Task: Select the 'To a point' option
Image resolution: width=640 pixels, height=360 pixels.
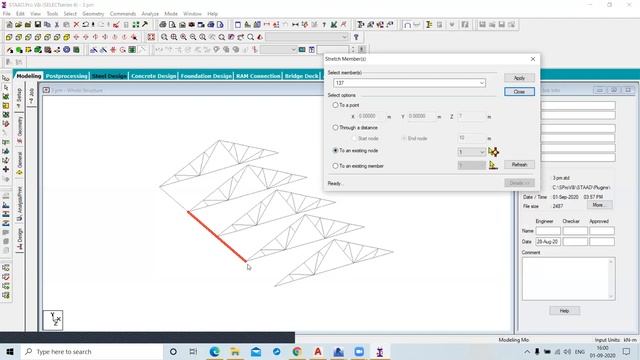Action: pos(335,105)
